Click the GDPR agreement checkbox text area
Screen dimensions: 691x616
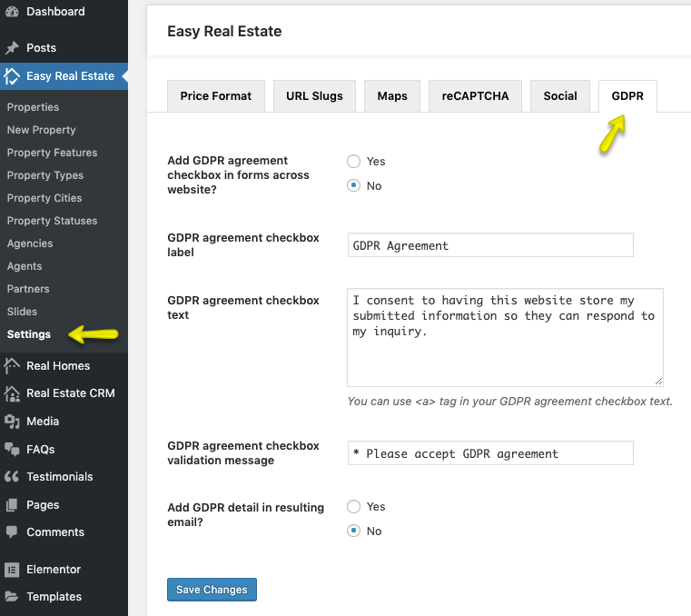point(505,338)
